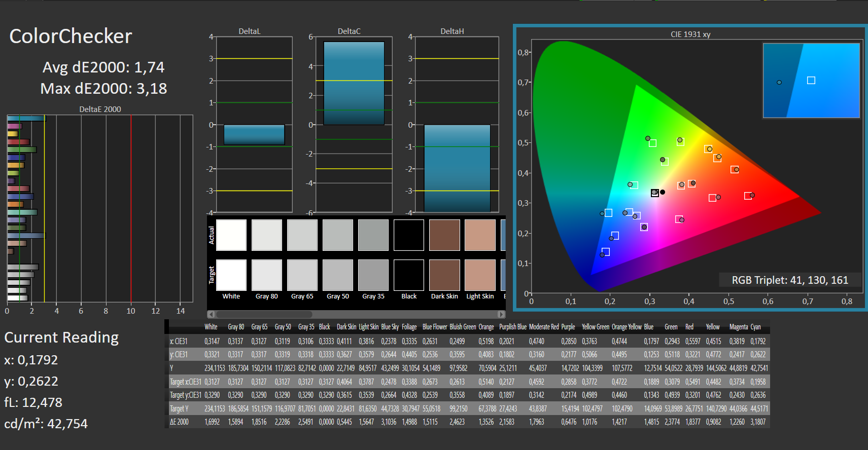Click the Target x:CIE31 row label

(185, 382)
